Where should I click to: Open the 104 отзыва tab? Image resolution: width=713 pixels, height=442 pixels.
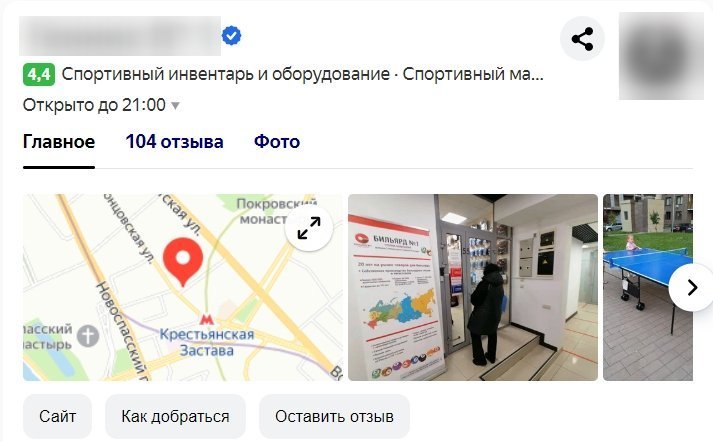click(x=175, y=142)
